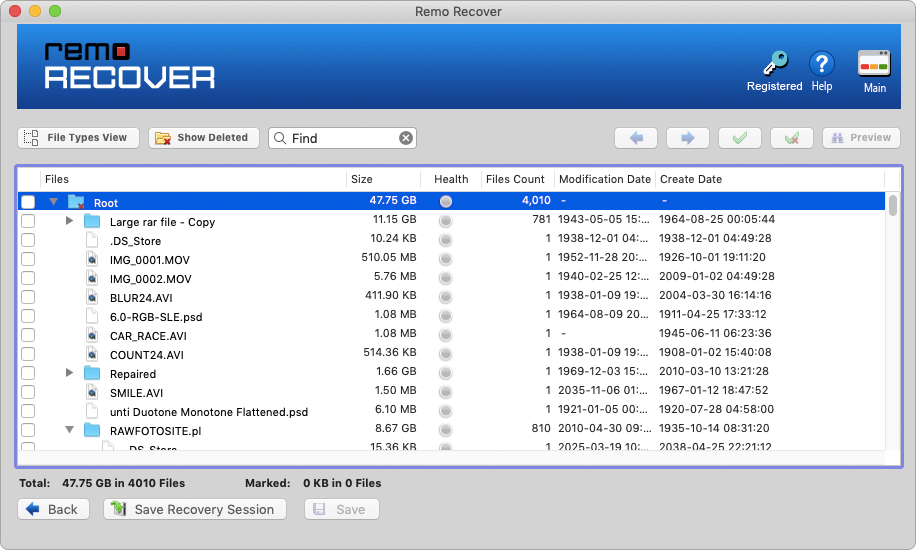This screenshot has height=550, width=916.
Task: Click health indicator for Repaired folder
Action: pos(446,372)
